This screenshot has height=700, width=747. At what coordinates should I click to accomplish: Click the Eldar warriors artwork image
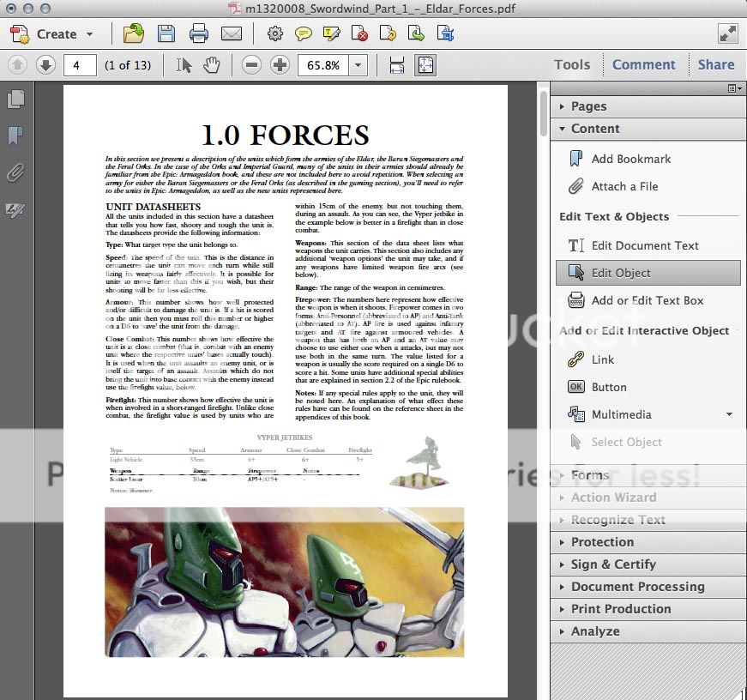(x=285, y=582)
